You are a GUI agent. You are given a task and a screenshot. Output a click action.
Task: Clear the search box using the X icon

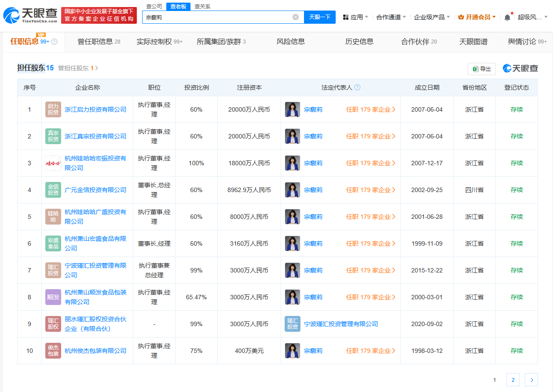coord(296,17)
